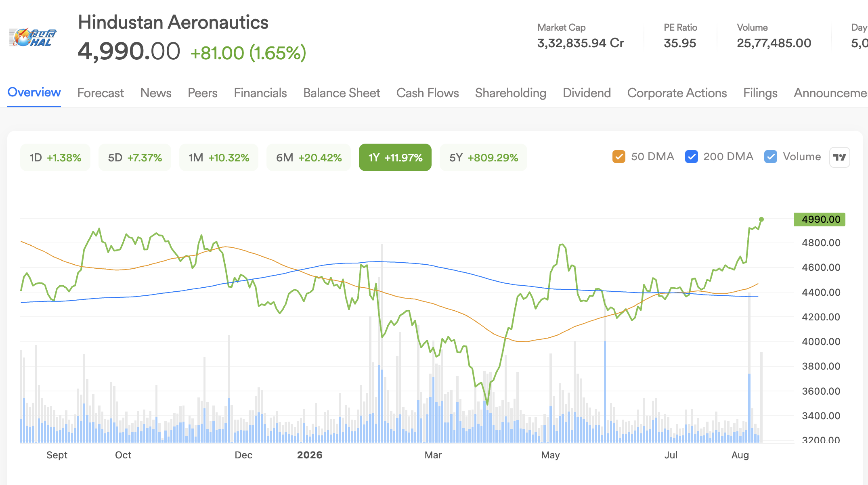Open the Financials tab

point(260,93)
